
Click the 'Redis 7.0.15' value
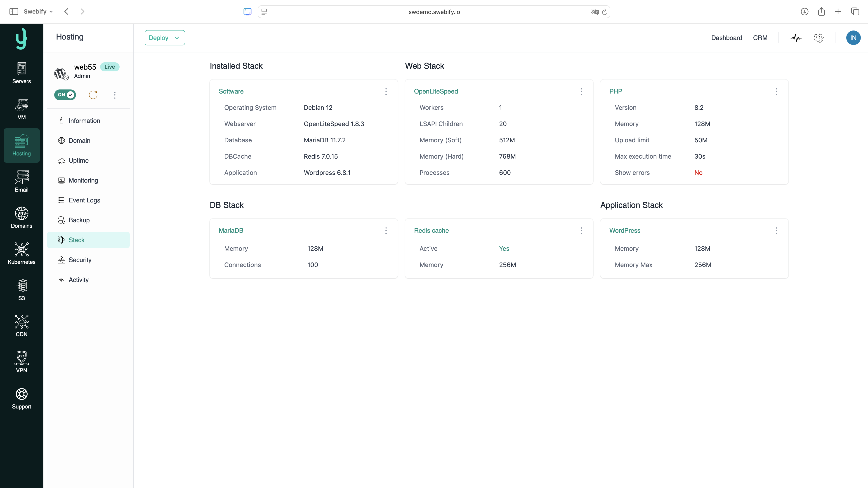click(x=321, y=156)
